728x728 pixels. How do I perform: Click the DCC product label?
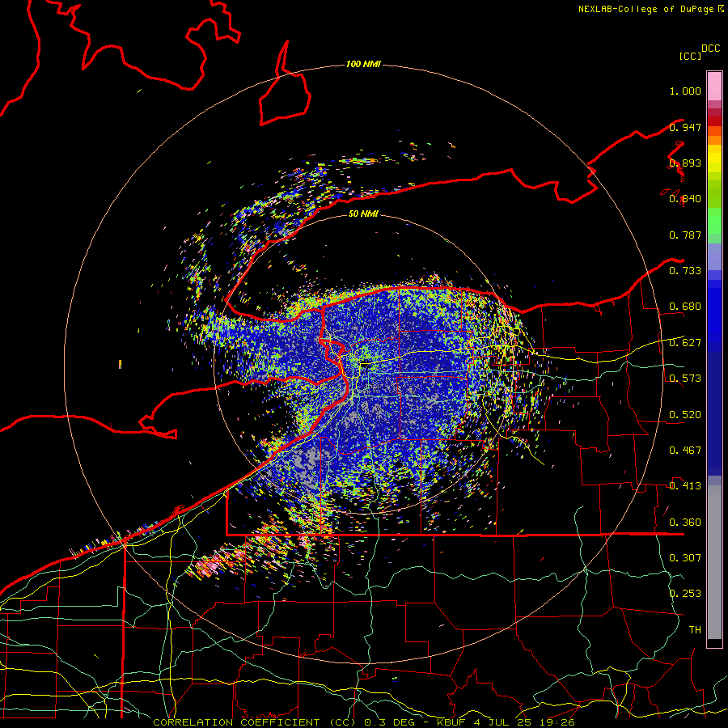tap(710, 49)
